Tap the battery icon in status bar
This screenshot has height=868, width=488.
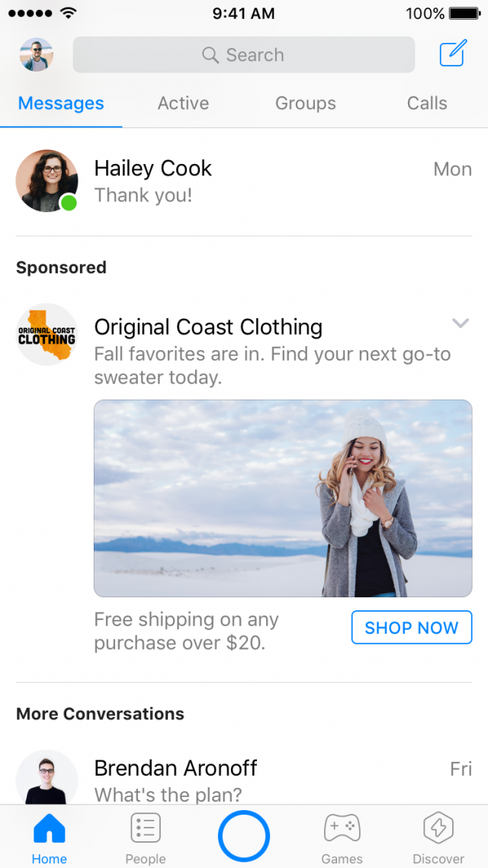[465, 13]
